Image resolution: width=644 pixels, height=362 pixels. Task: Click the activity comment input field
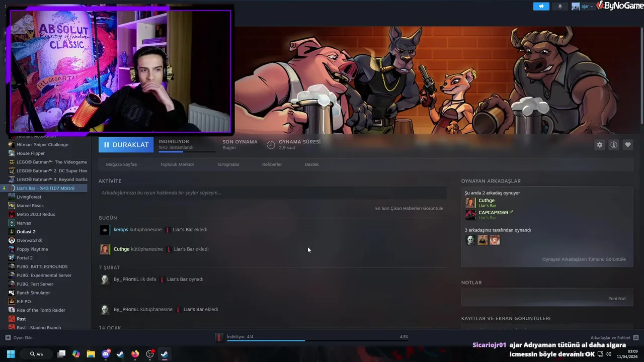coord(273,193)
